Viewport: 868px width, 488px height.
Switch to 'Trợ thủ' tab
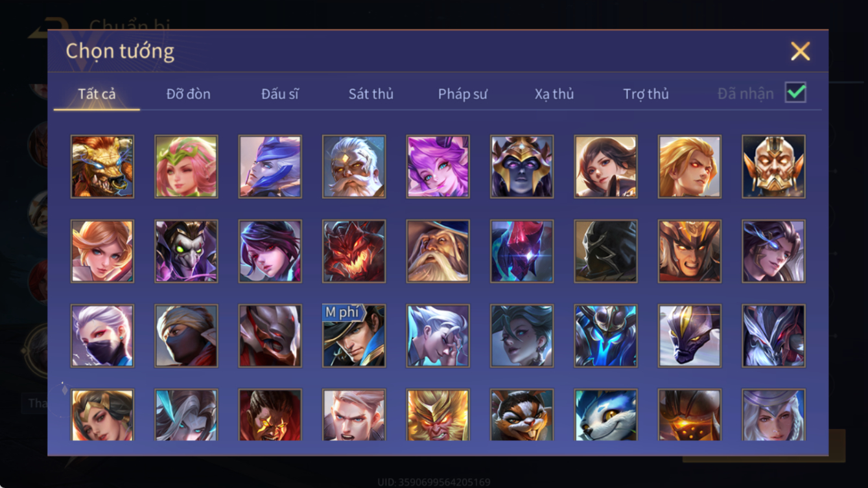click(646, 94)
